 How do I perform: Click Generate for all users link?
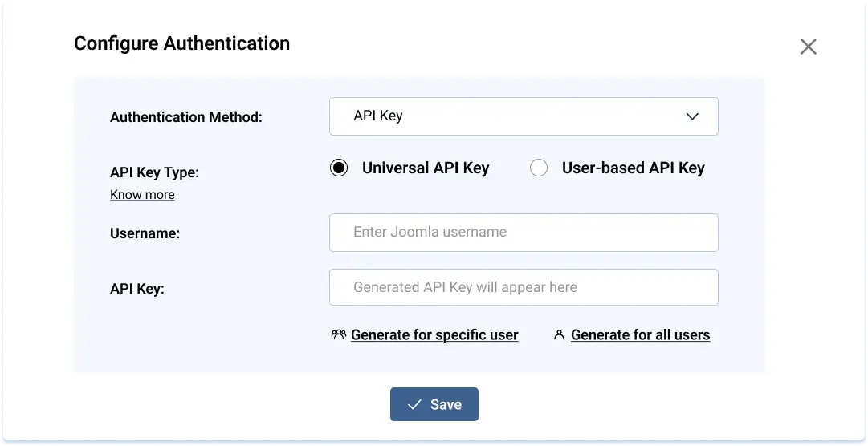click(x=640, y=334)
